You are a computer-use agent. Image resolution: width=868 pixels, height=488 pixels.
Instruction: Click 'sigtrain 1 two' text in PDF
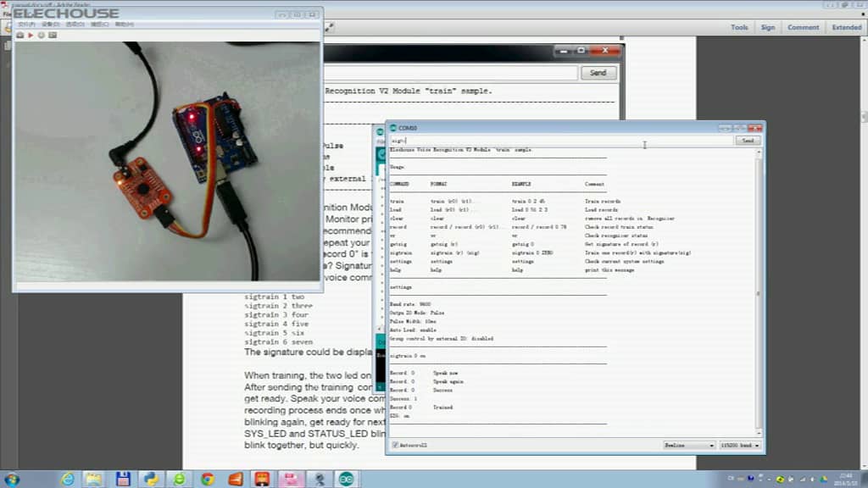tap(275, 297)
